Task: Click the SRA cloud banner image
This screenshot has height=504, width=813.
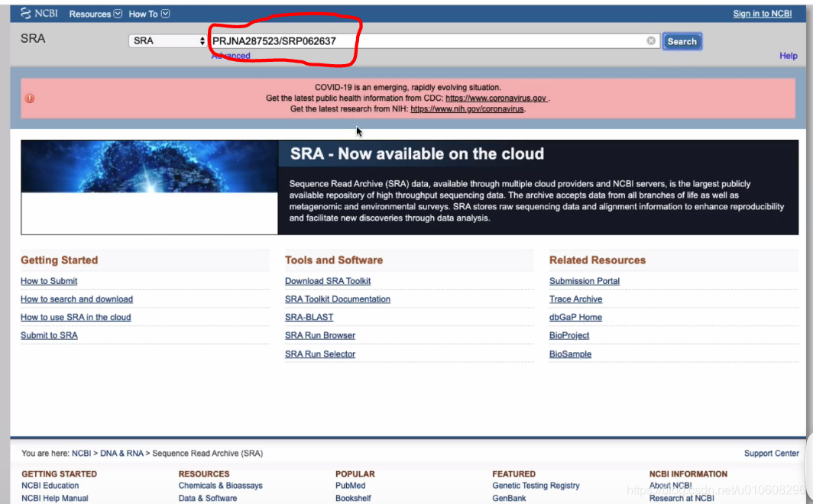Action: point(149,166)
